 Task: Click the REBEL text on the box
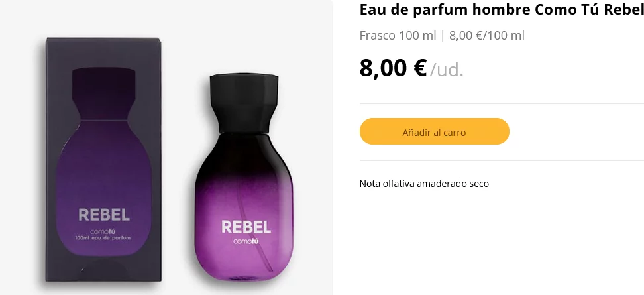104,215
